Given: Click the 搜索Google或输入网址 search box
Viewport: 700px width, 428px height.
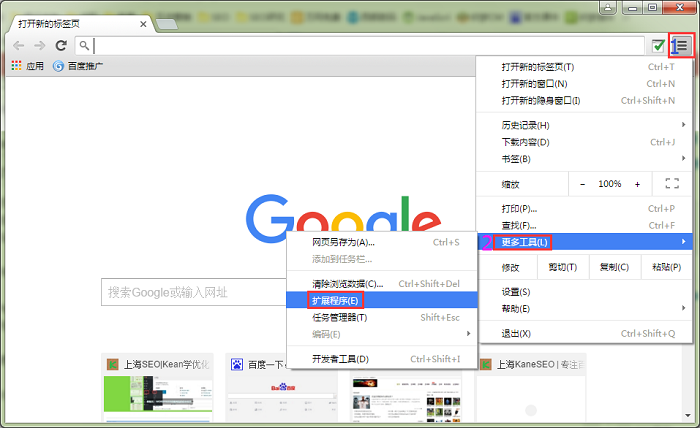Looking at the screenshot, I should pos(194,292).
